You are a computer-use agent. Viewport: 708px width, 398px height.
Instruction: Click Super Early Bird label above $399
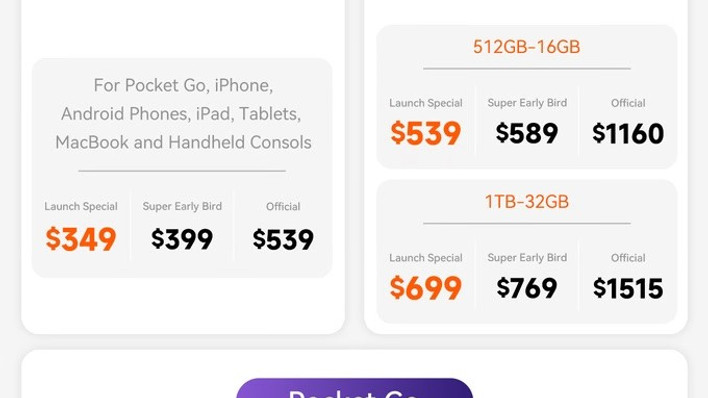pos(182,206)
